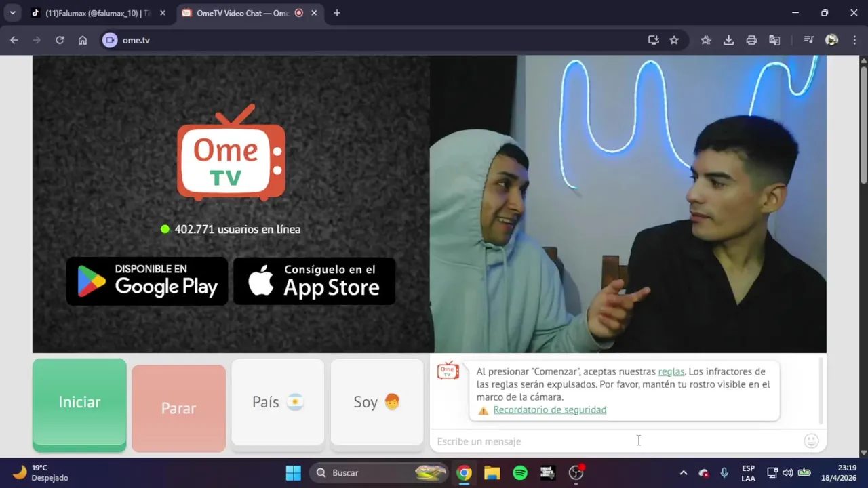This screenshot has height=488, width=868.
Task: Open the bookmarks/favorites toolbar icon
Action: 706,40
